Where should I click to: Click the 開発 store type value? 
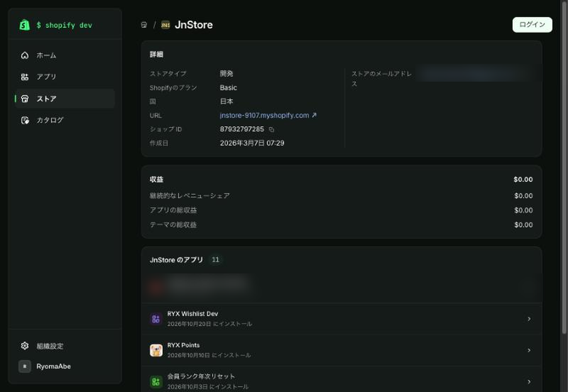click(x=226, y=73)
